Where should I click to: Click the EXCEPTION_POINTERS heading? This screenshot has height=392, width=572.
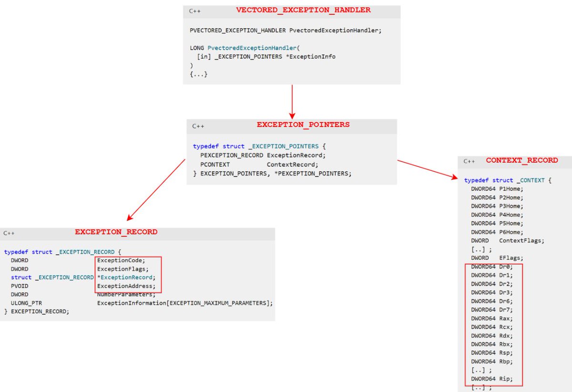(304, 124)
